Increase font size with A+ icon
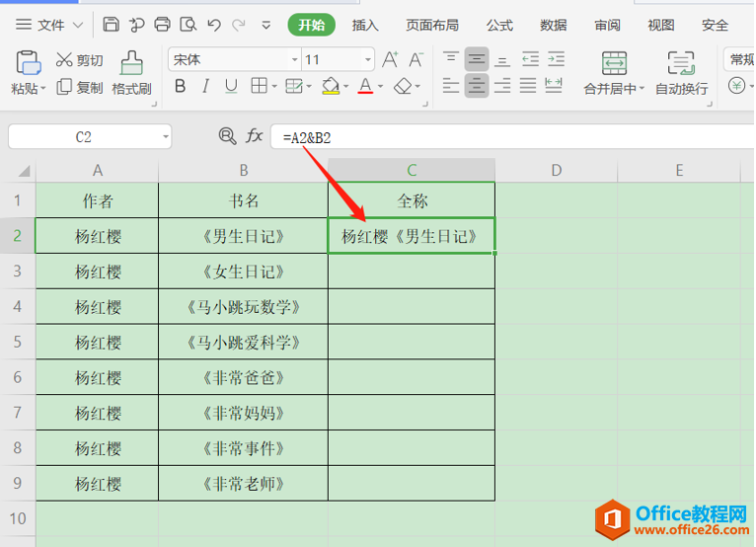756x547 pixels. coord(390,60)
